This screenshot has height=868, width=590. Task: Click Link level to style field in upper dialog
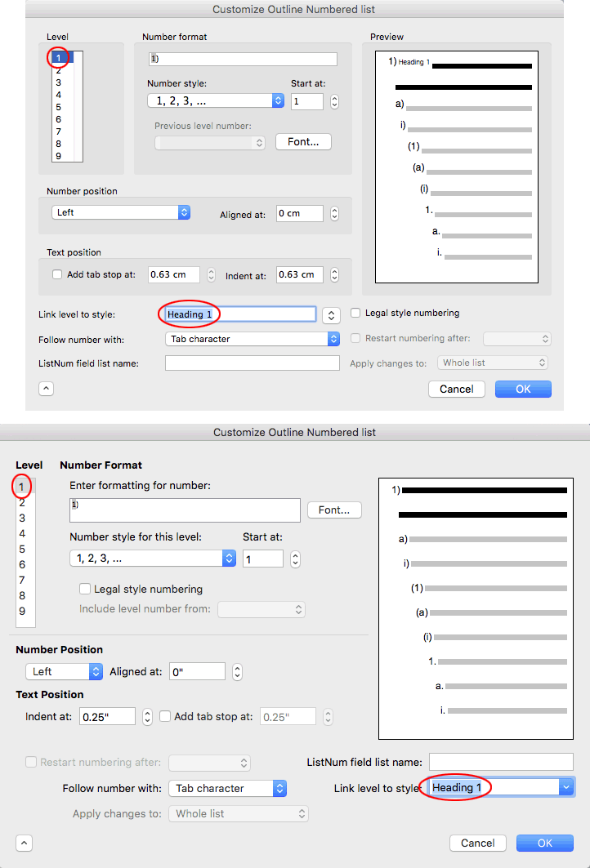click(x=240, y=314)
